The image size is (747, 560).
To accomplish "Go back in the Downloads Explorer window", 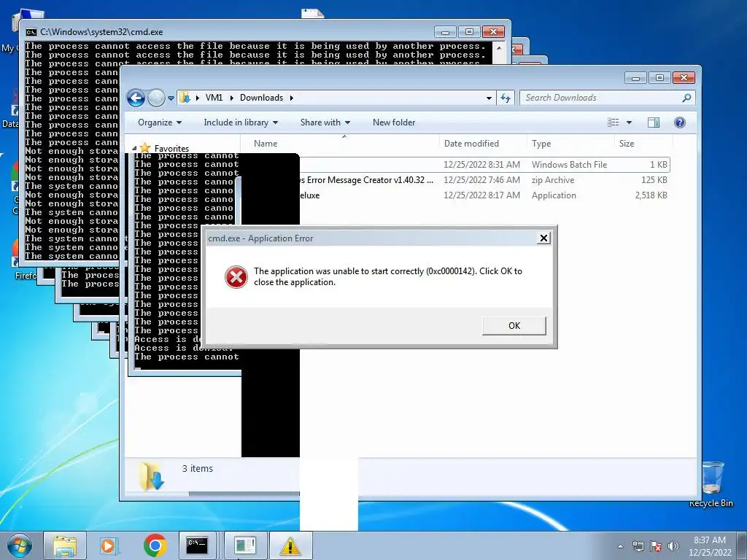I will tap(136, 98).
